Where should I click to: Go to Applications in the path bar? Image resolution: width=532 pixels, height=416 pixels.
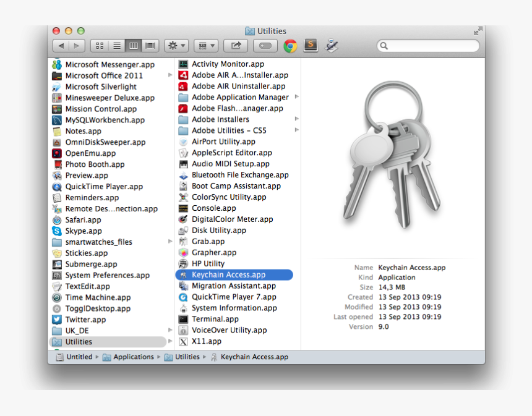click(x=129, y=357)
